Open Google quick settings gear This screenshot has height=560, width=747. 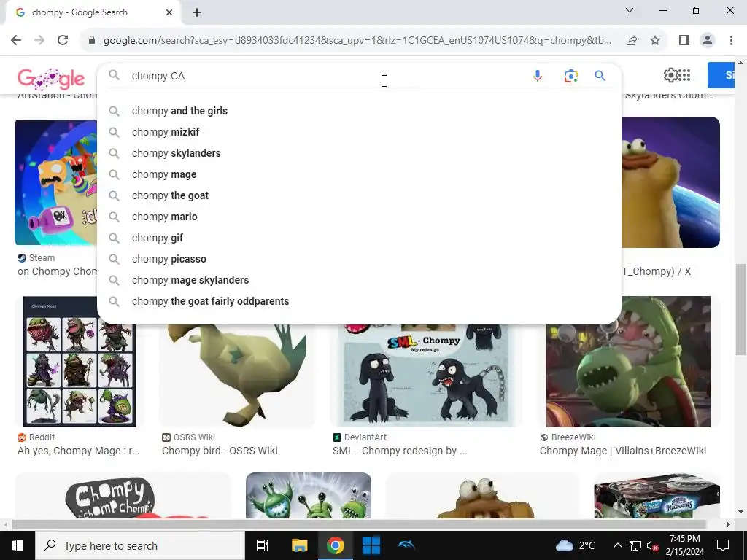pyautogui.click(x=670, y=75)
